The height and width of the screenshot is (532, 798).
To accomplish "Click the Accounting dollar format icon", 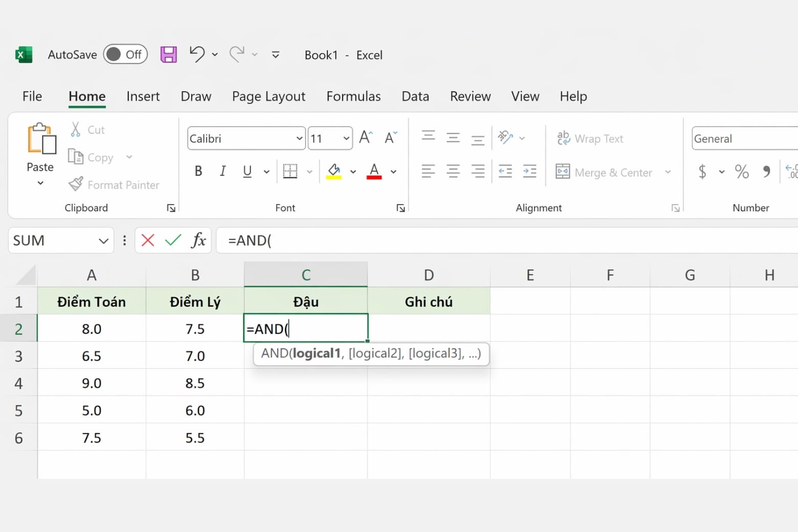I will (x=702, y=171).
